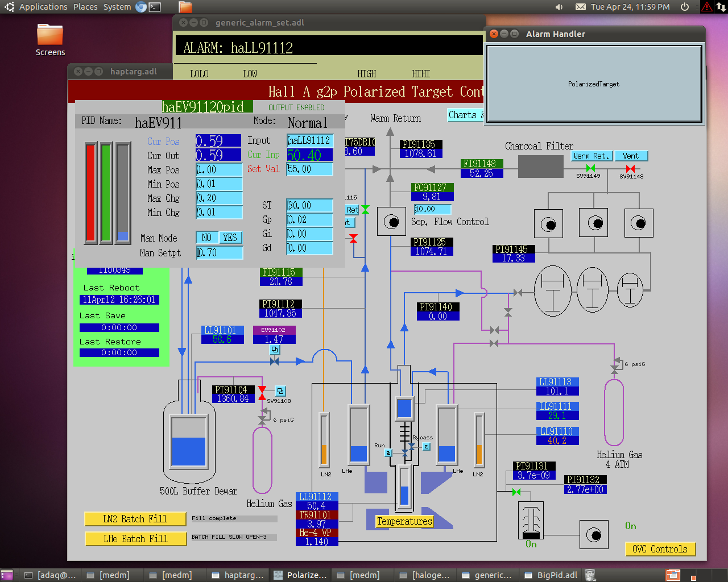Set Man Mode to YES
This screenshot has width=728, height=582.
click(x=230, y=238)
